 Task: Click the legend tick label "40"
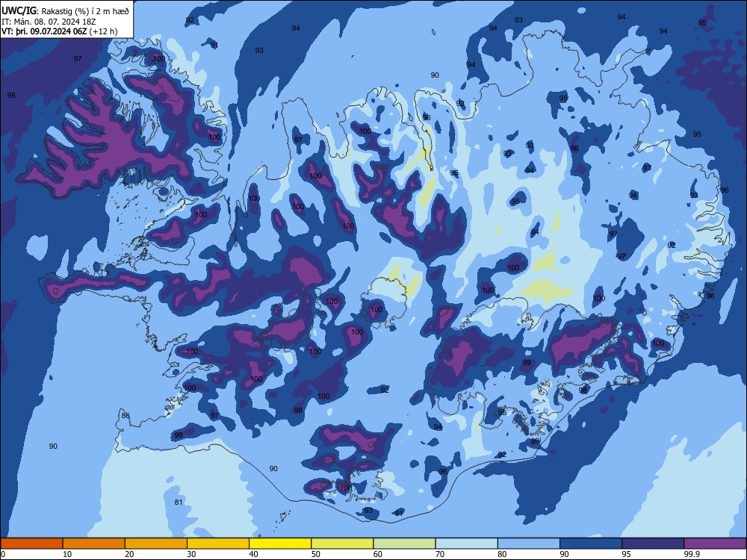[x=254, y=554]
